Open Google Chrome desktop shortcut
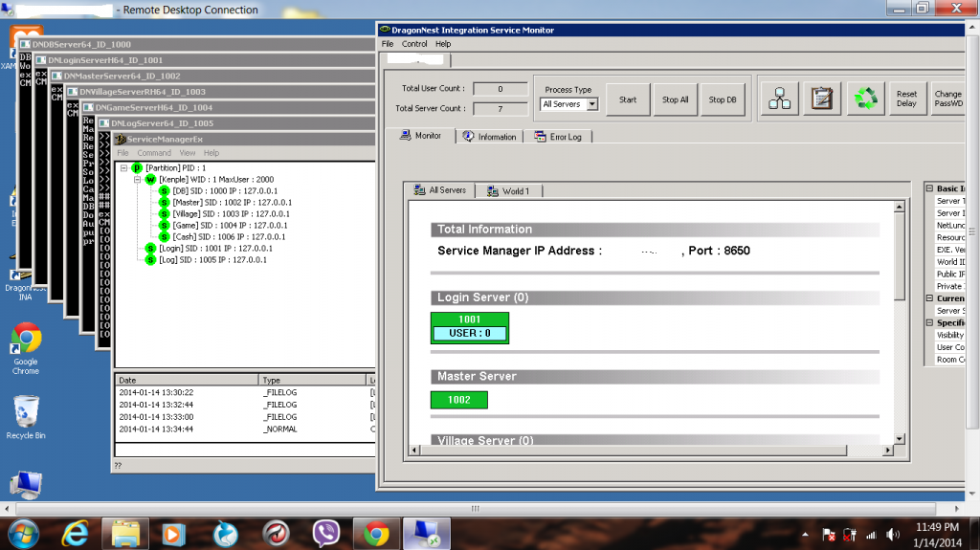Image resolution: width=980 pixels, height=550 pixels. coord(26,349)
